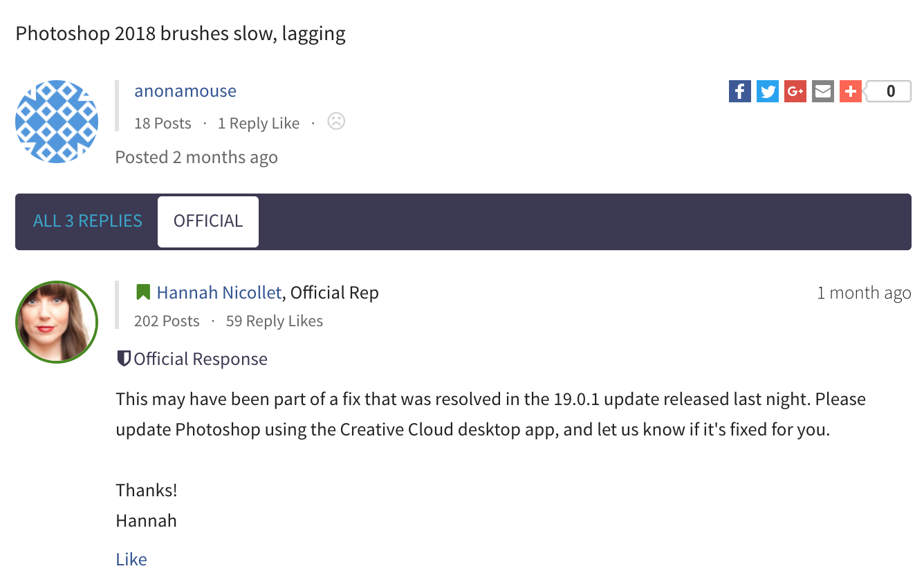
Task: Like Hannah's official response
Action: point(131,559)
